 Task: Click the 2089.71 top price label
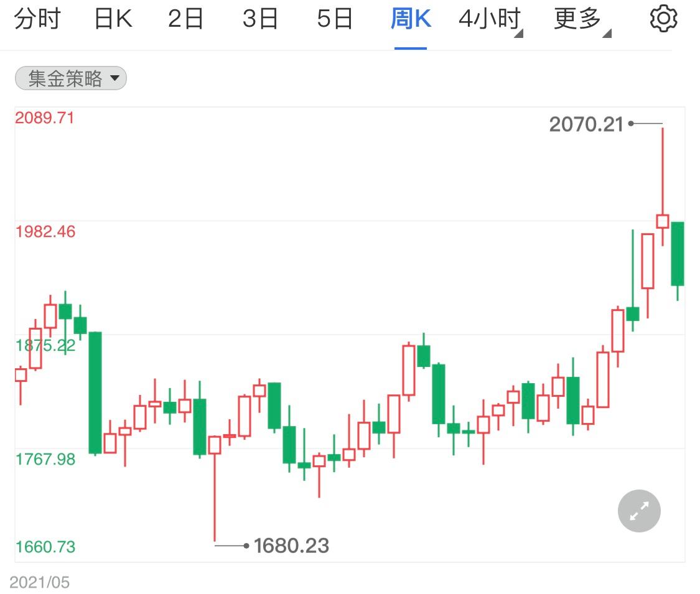(44, 118)
